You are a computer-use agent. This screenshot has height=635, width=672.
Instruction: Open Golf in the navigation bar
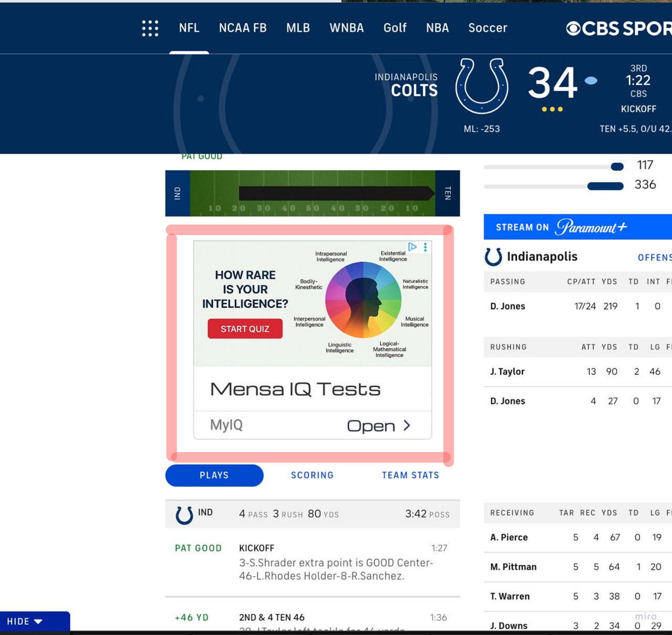pos(395,28)
